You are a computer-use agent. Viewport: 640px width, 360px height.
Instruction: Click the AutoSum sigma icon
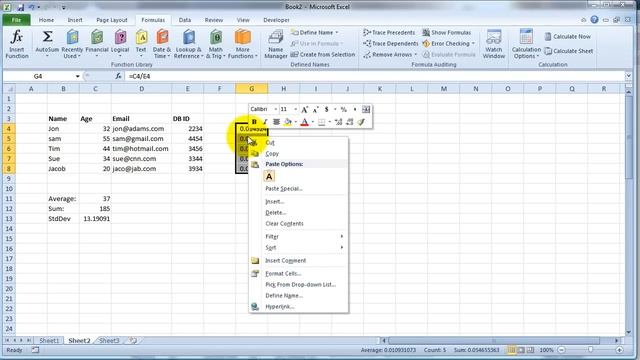[x=47, y=37]
